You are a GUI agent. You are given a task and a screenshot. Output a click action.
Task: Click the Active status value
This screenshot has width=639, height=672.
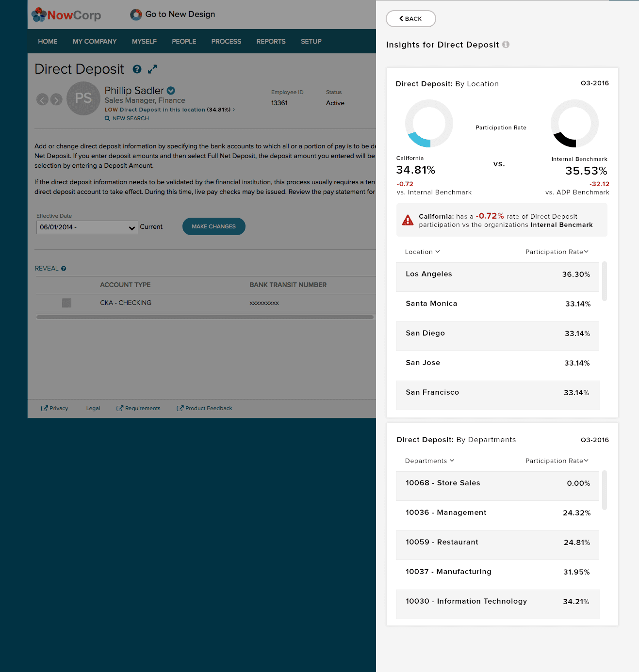tap(335, 103)
